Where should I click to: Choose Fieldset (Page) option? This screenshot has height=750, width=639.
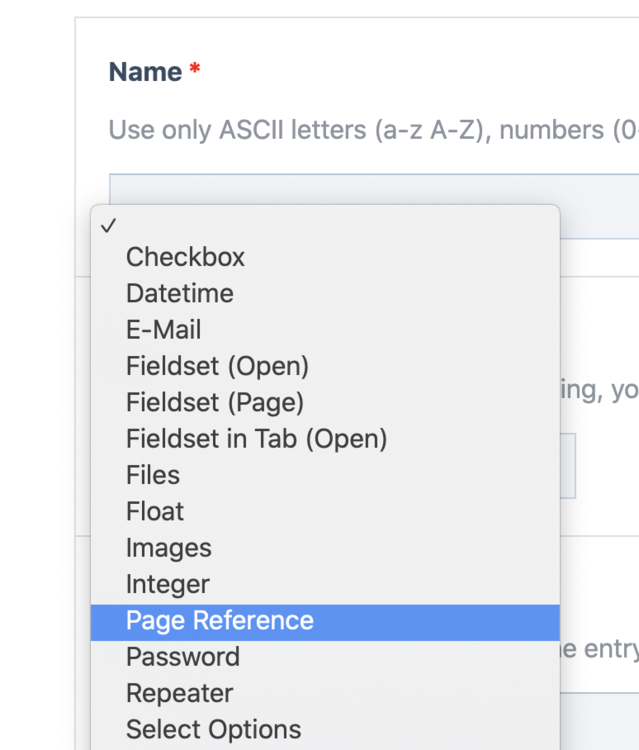coord(214,402)
